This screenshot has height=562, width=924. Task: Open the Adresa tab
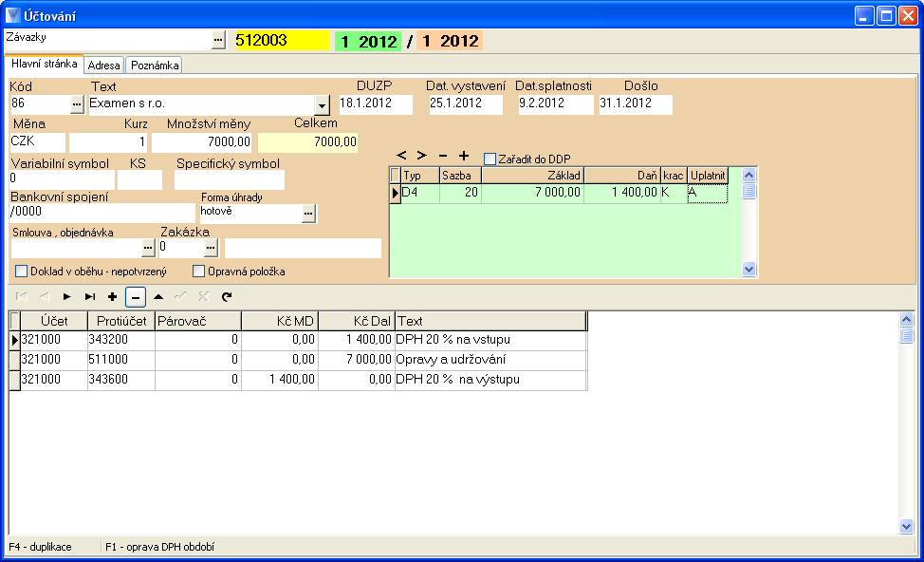click(103, 66)
